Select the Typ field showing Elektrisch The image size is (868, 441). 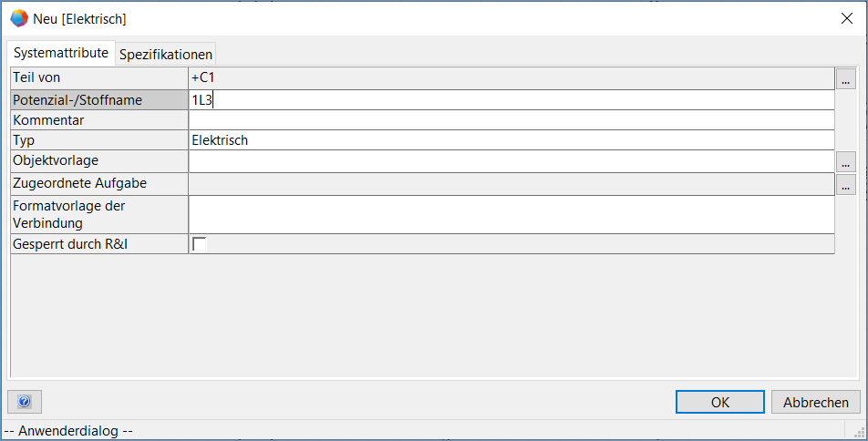click(x=511, y=140)
